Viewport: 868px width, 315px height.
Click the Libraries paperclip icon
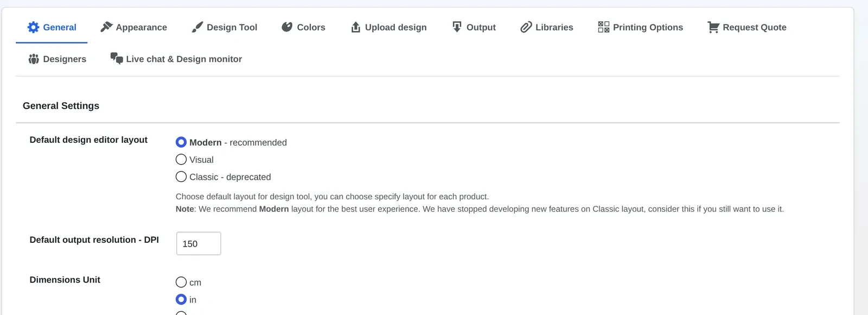click(526, 27)
